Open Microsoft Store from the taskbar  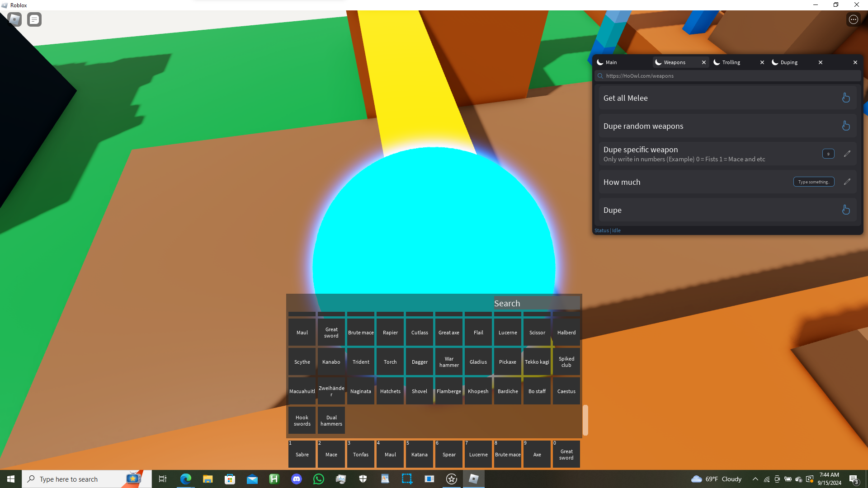coord(230,479)
